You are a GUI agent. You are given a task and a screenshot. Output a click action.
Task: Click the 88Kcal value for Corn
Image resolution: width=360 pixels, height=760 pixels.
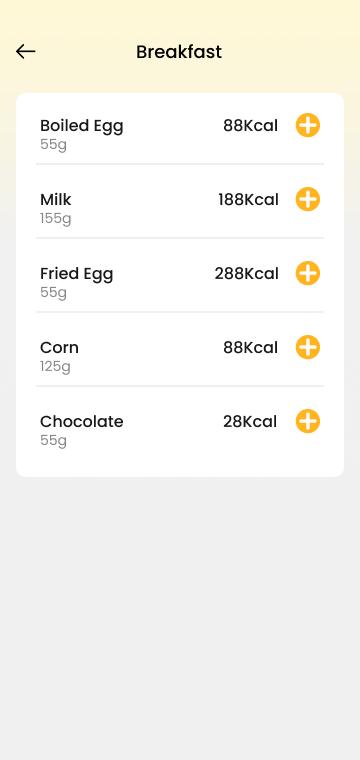point(250,348)
